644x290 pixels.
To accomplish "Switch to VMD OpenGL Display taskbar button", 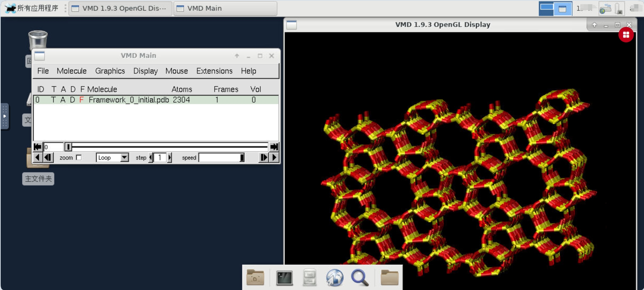I will pos(120,8).
